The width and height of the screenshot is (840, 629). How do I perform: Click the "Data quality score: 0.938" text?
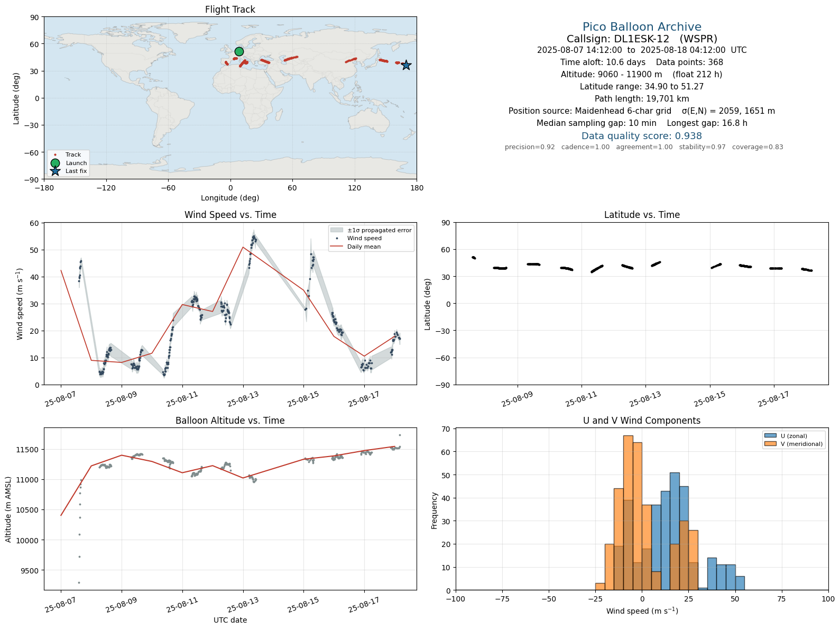click(x=642, y=136)
